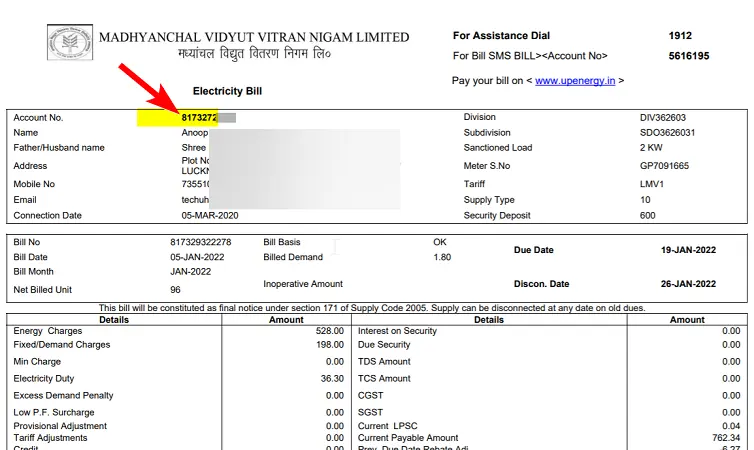This screenshot has height=450, width=754.
Task: Click the Account No. label
Action: (38, 118)
